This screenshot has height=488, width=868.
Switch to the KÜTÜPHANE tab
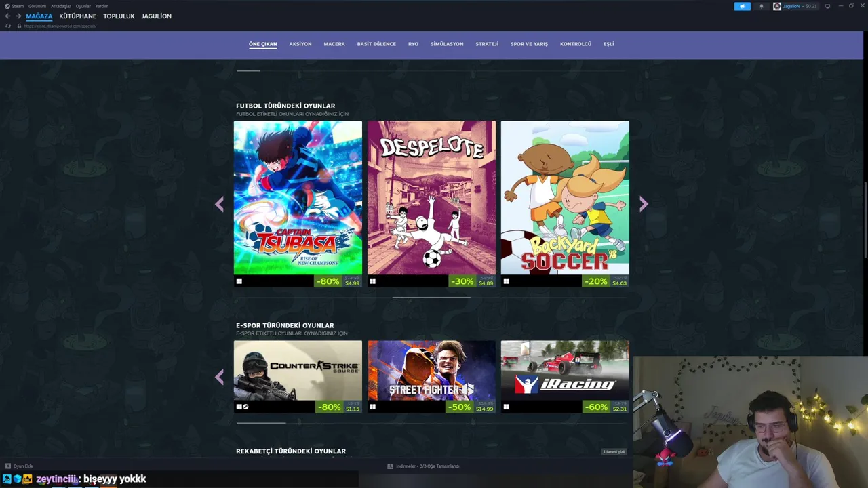click(x=78, y=16)
